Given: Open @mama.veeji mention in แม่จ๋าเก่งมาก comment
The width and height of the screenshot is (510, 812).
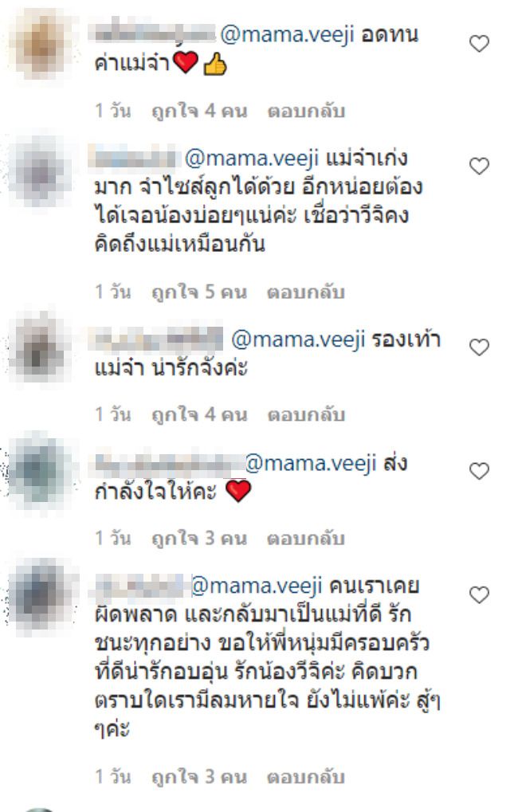Looking at the screenshot, I should coord(252,158).
